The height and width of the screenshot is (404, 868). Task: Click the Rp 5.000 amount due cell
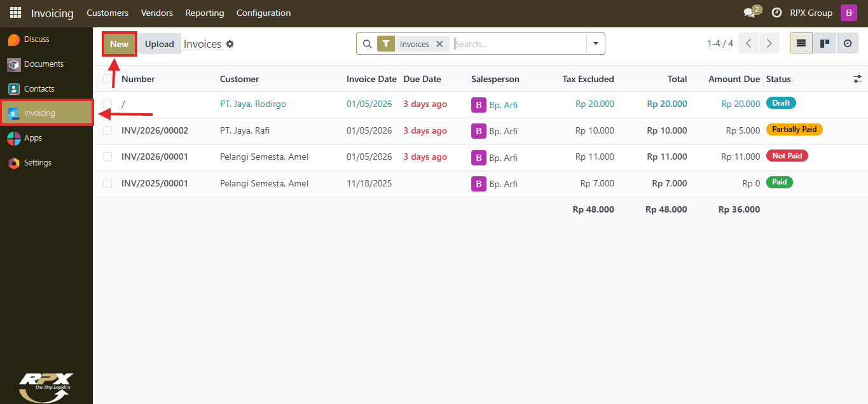point(743,130)
